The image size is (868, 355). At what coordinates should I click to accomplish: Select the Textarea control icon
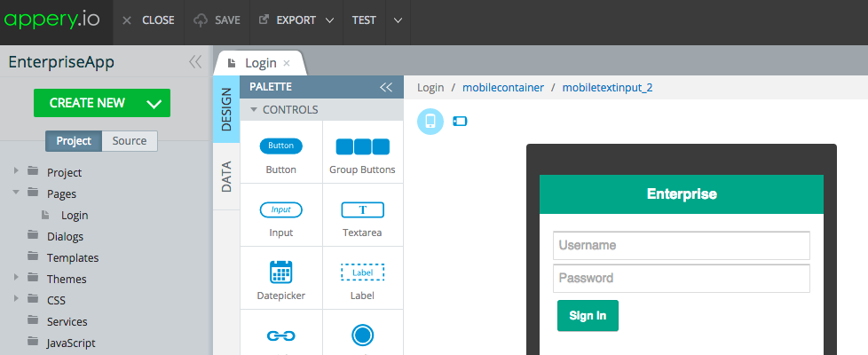[x=362, y=209]
